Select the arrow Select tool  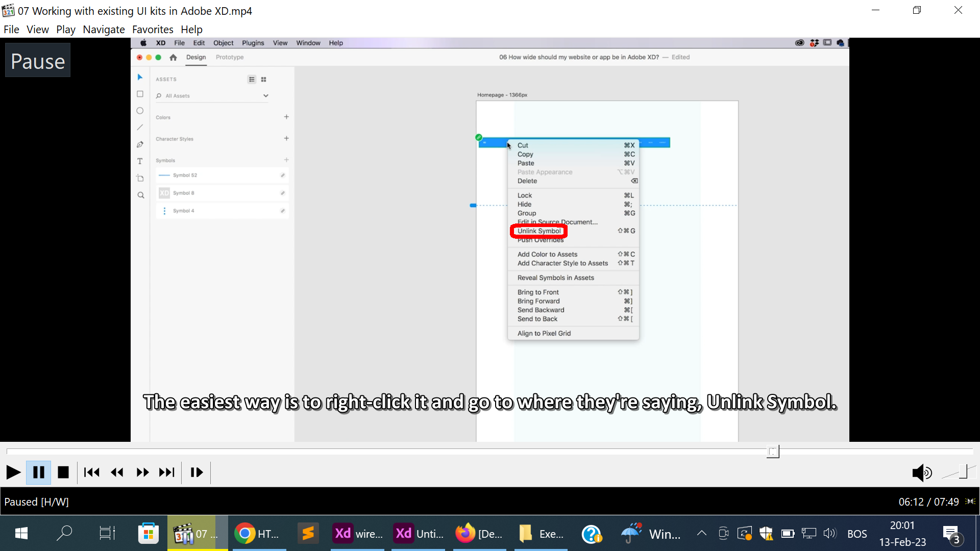pyautogui.click(x=140, y=77)
